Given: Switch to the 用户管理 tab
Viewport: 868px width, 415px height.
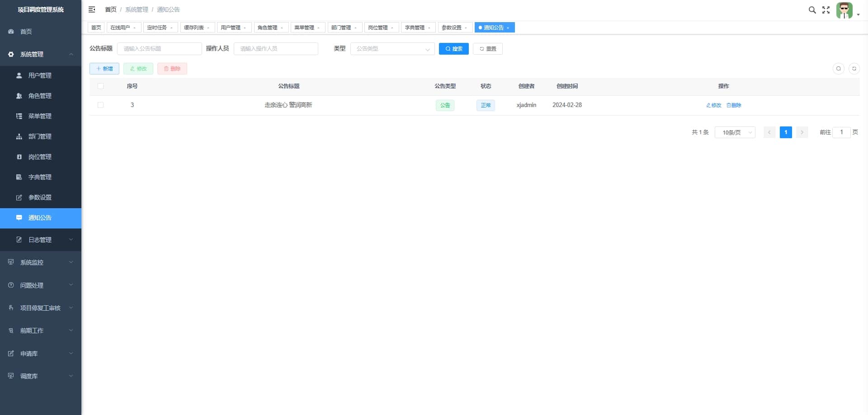Looking at the screenshot, I should pyautogui.click(x=234, y=28).
